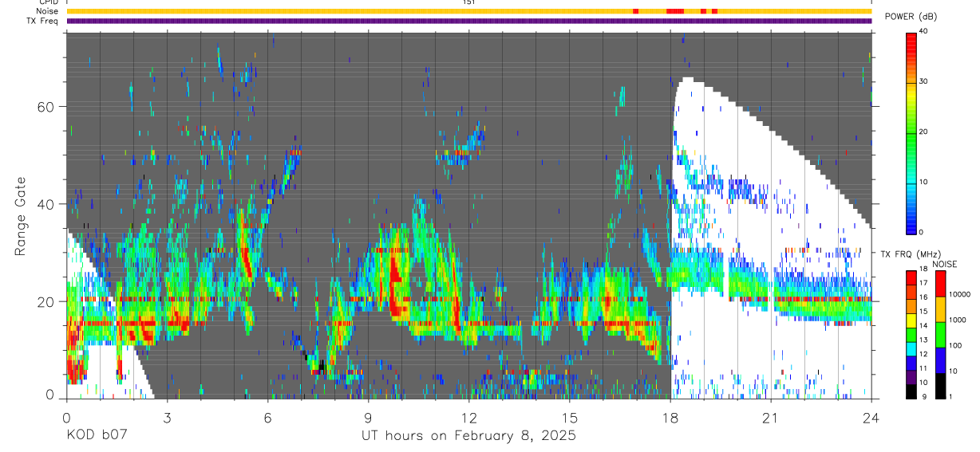Viewport: 980px width, 452px height.
Task: Click the x-axis tick label '6'
Action: [267, 418]
